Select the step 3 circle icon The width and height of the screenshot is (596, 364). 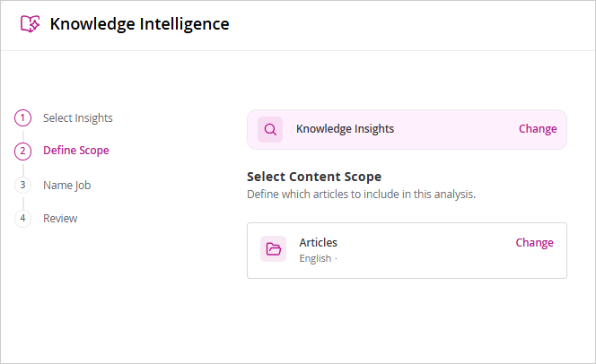pyautogui.click(x=22, y=185)
